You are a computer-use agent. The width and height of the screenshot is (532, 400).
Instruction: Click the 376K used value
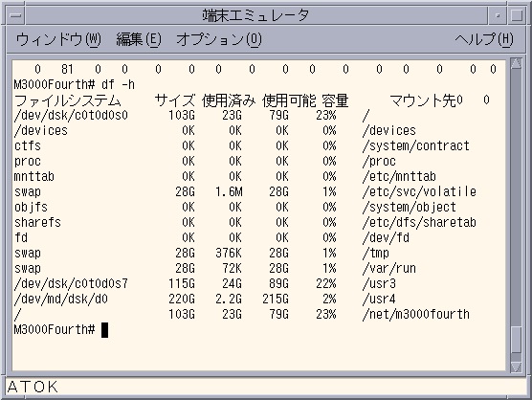click(229, 253)
